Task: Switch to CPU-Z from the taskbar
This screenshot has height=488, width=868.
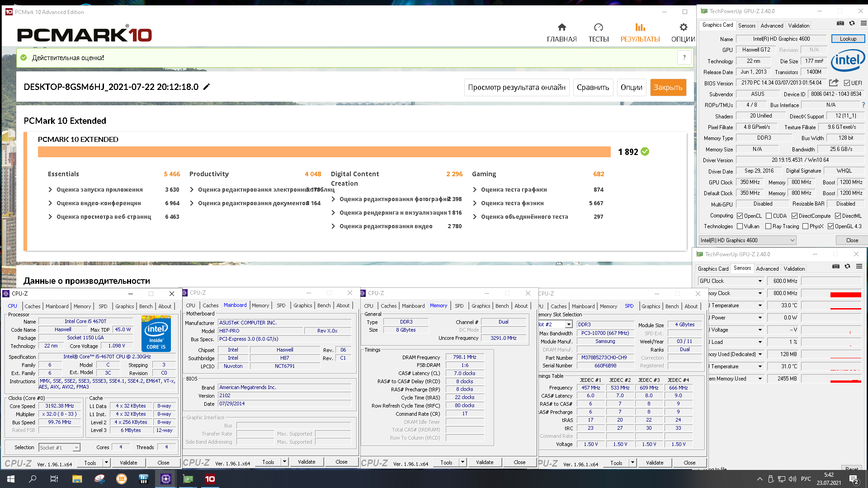Action: (166, 479)
